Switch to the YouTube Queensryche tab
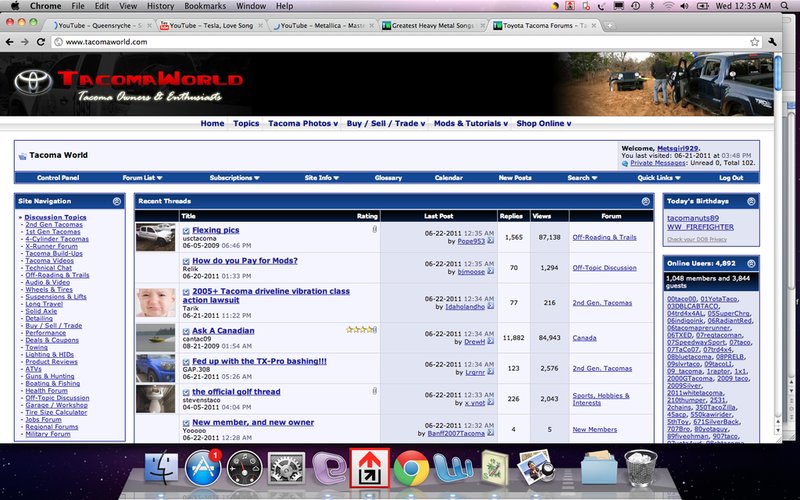 100,26
